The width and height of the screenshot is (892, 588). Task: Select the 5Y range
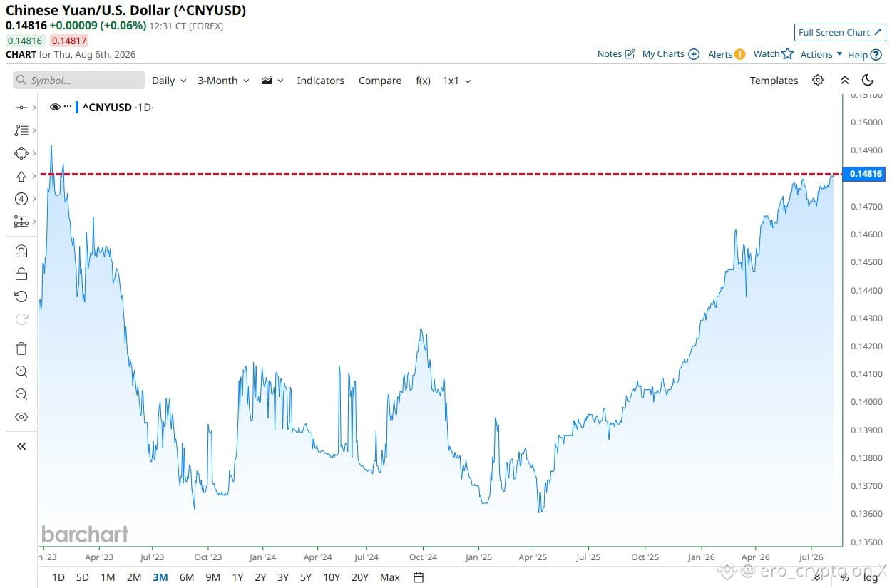[x=306, y=577]
